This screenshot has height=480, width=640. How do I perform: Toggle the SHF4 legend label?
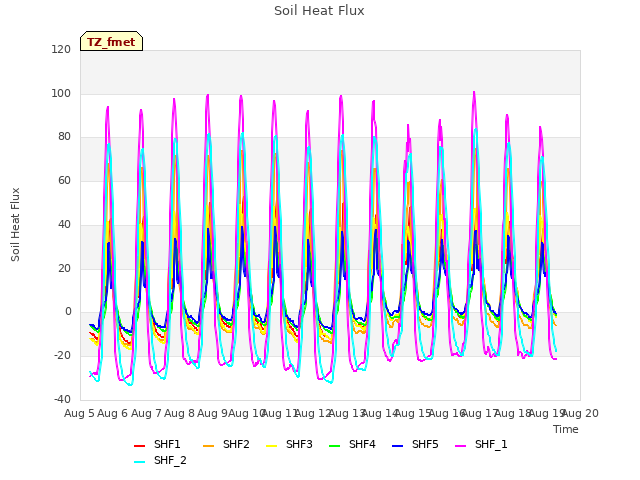pyautogui.click(x=362, y=444)
